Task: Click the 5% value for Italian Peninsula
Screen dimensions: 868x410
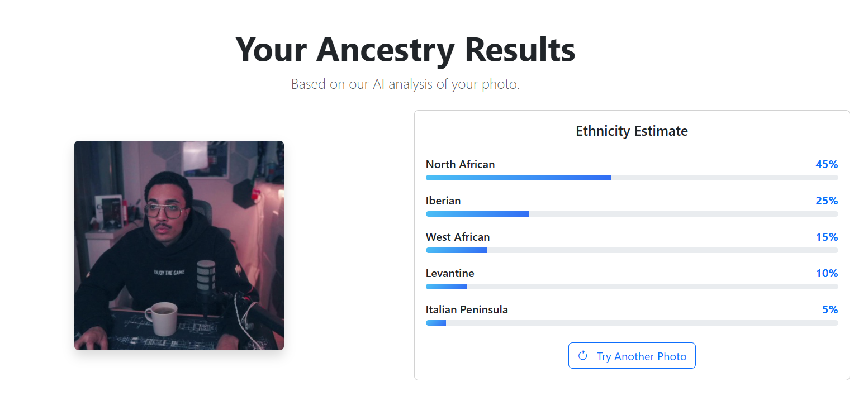Action: coord(830,309)
